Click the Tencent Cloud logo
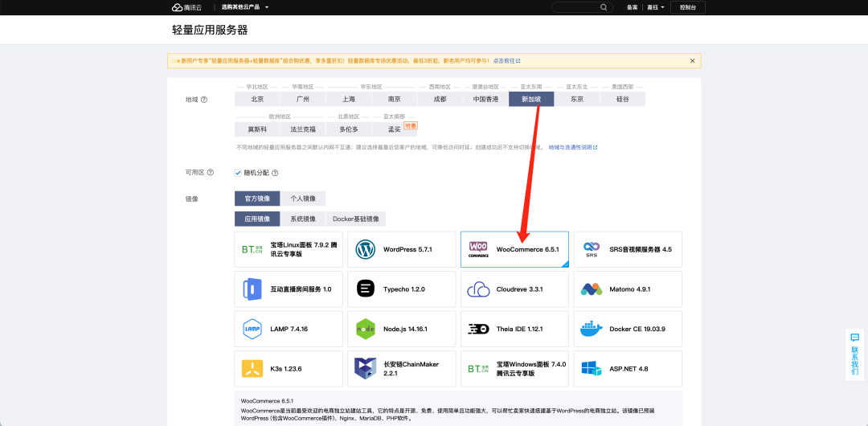This screenshot has width=868, height=426. coord(186,7)
